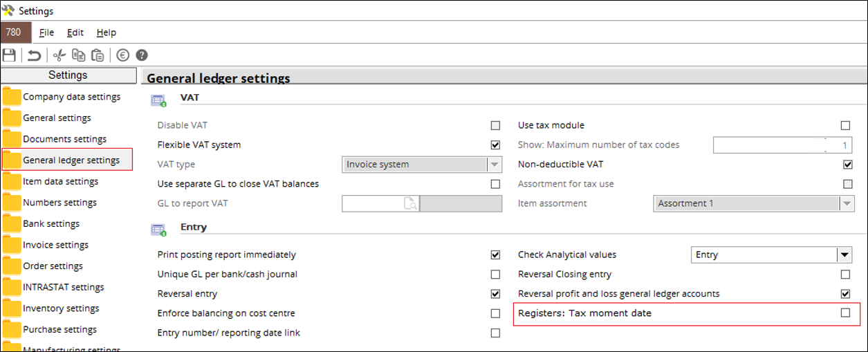Viewport: 868px width, 352px height.
Task: Click the Euro currency toolbar icon
Action: [x=123, y=55]
